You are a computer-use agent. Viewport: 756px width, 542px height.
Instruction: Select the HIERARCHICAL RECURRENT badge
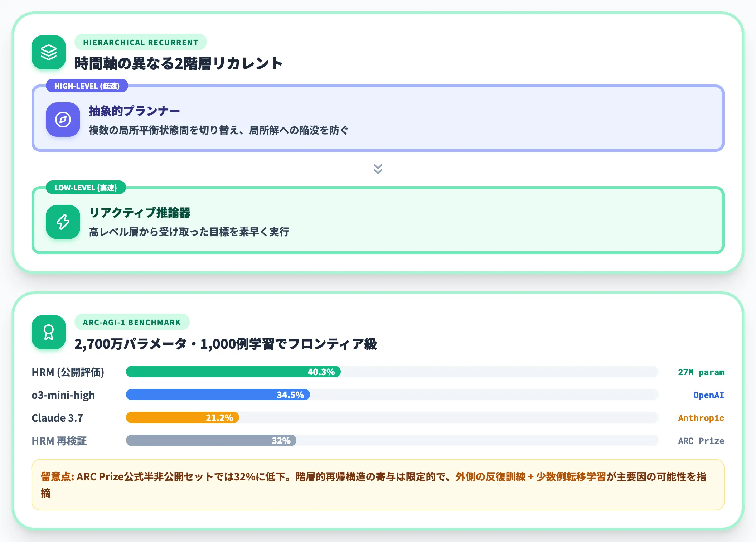point(141,42)
